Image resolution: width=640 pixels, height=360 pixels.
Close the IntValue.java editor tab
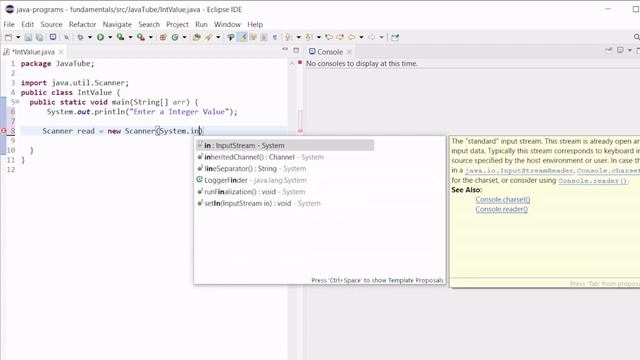click(x=61, y=52)
